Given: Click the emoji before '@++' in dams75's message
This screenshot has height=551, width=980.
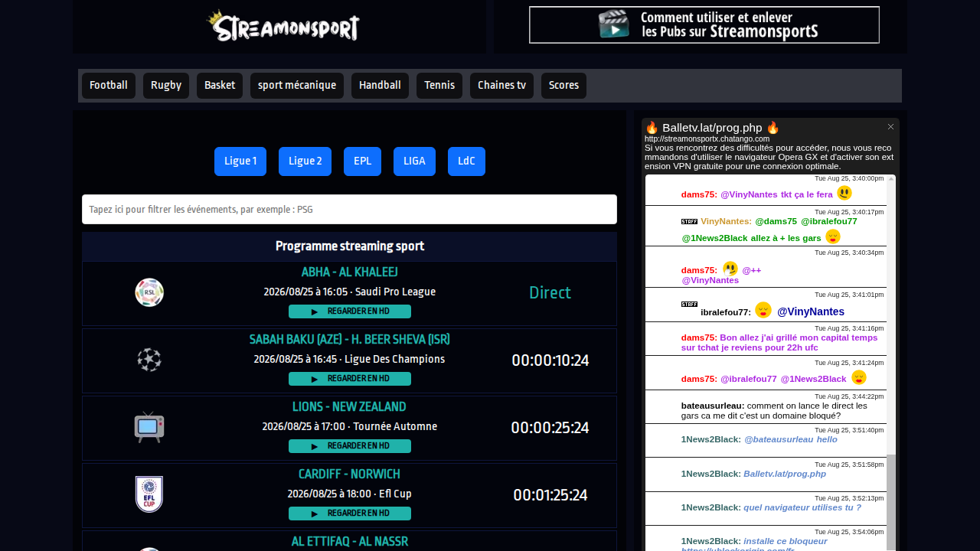Looking at the screenshot, I should 730,269.
